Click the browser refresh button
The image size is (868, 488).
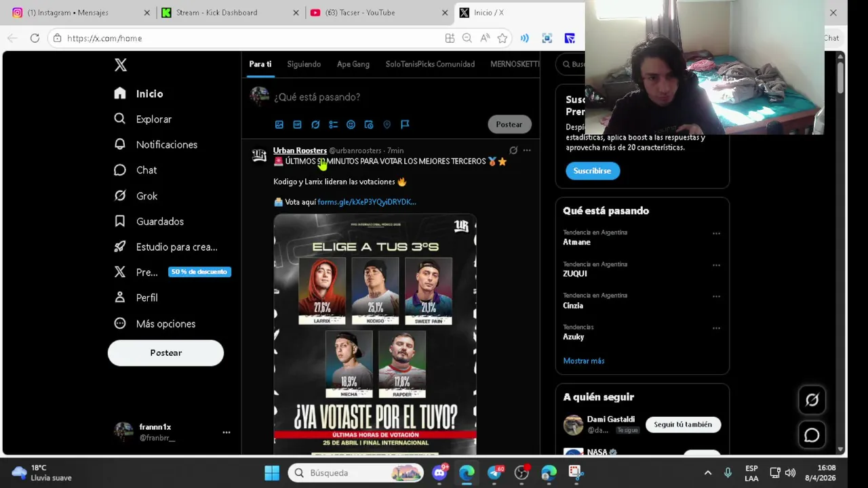point(35,39)
